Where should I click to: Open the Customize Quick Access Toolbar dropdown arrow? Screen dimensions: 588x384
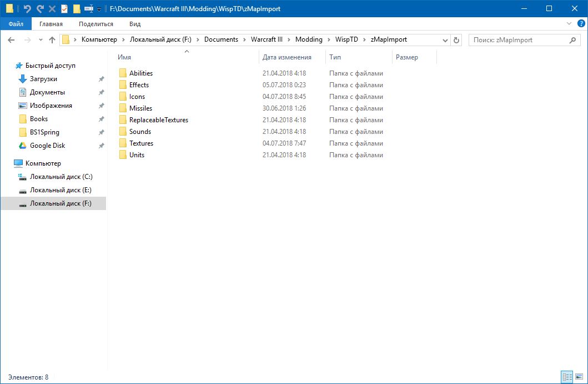[x=99, y=9]
